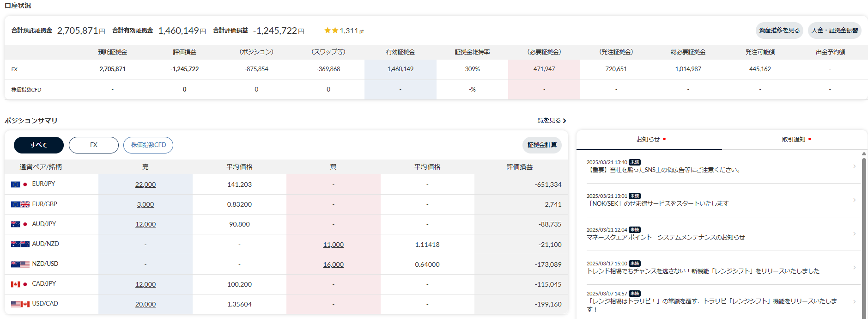Click the EUR/GBP flag pair icon
This screenshot has height=319, width=868.
tap(20, 204)
